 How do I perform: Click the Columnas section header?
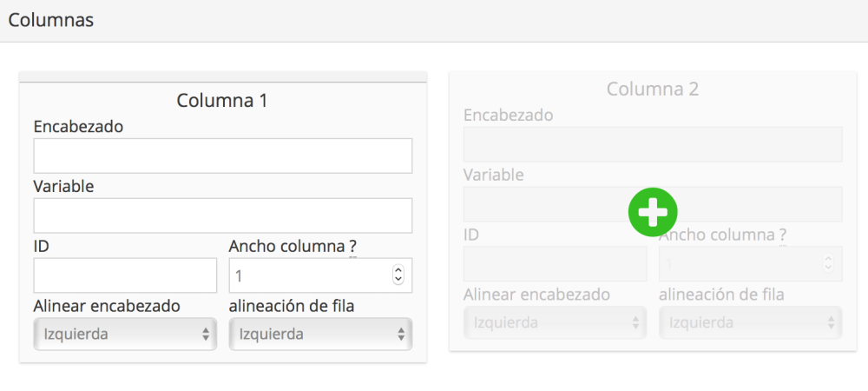(51, 19)
